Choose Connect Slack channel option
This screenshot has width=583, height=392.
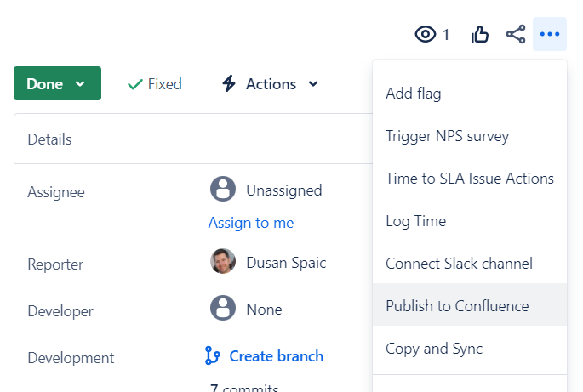pos(459,264)
